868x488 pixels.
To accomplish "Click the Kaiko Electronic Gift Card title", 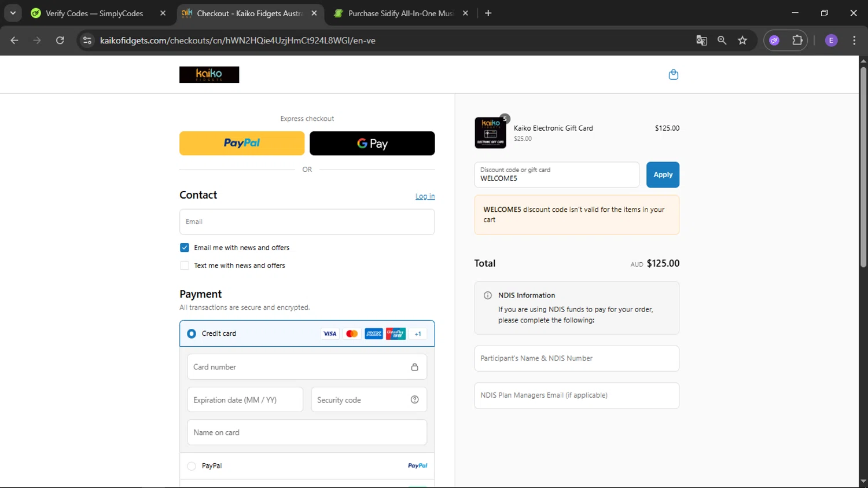I will click(x=553, y=129).
